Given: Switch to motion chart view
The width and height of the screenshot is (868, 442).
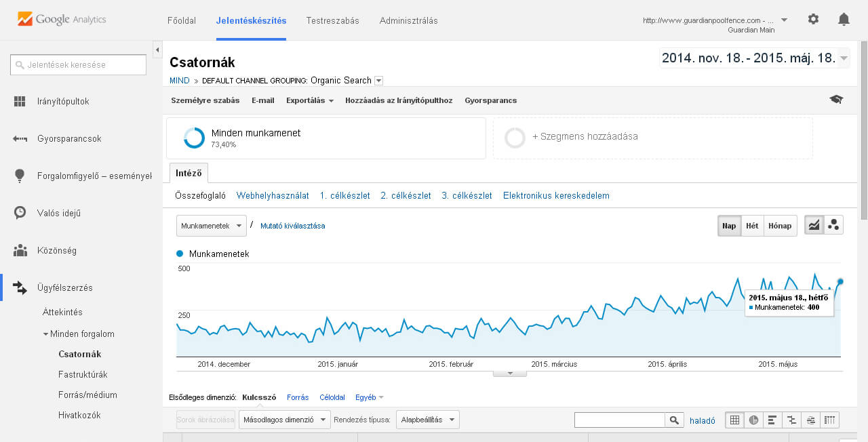Looking at the screenshot, I should 834,226.
